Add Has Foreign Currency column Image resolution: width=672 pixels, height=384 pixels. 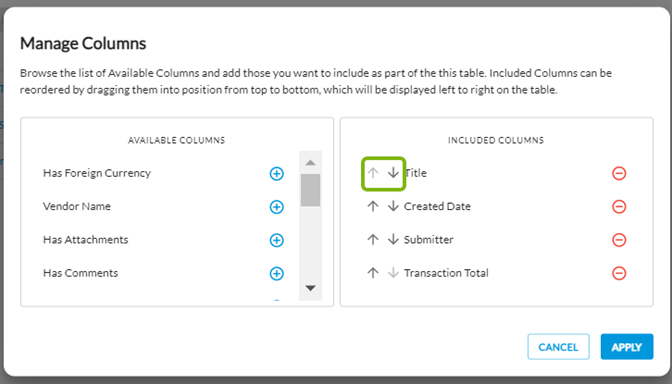coord(276,174)
